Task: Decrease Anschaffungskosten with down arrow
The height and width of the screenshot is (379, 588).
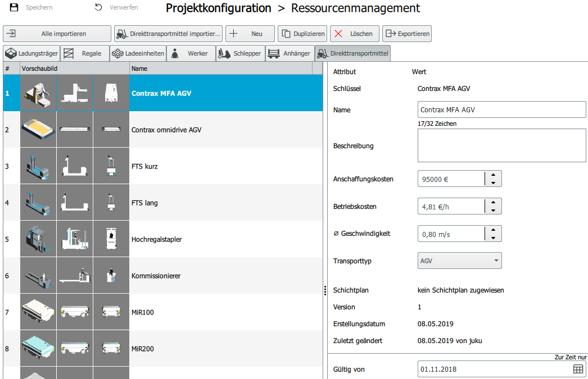Action: pos(493,183)
